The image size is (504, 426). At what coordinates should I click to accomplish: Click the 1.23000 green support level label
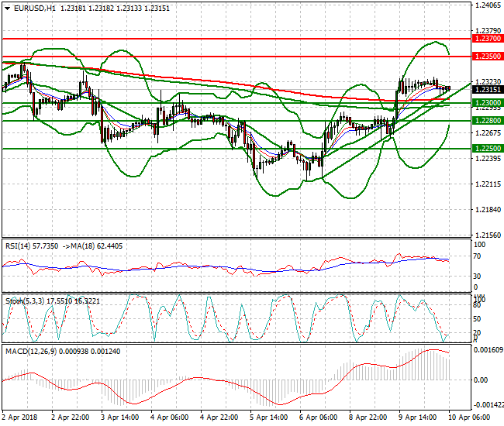click(488, 103)
